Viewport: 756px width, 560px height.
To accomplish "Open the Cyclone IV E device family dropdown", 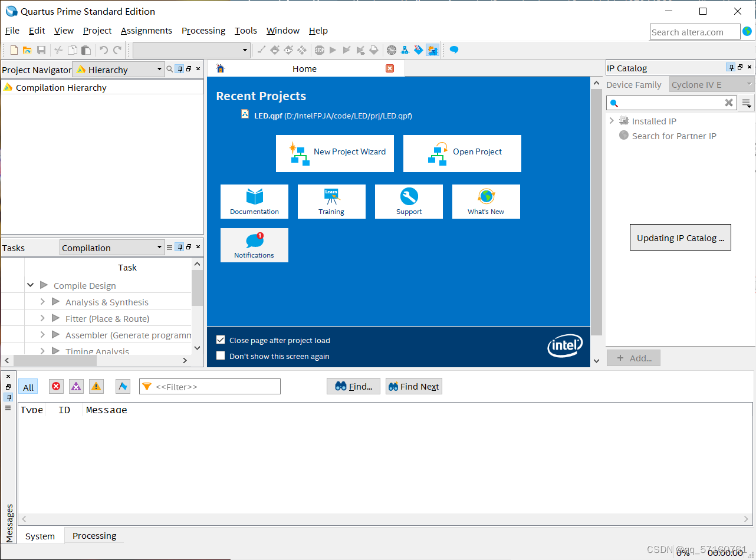I will 712,85.
